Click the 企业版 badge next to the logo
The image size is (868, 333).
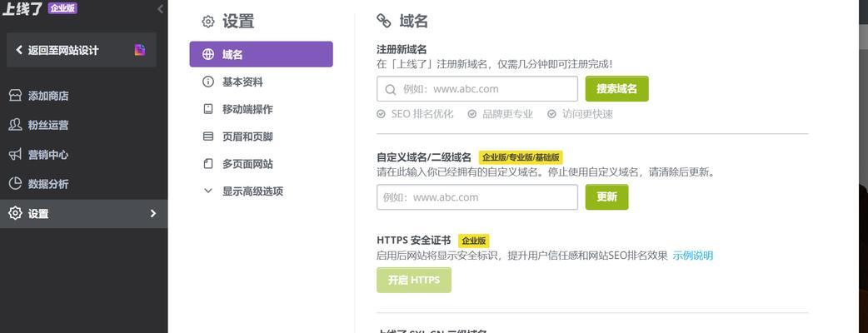[62, 7]
